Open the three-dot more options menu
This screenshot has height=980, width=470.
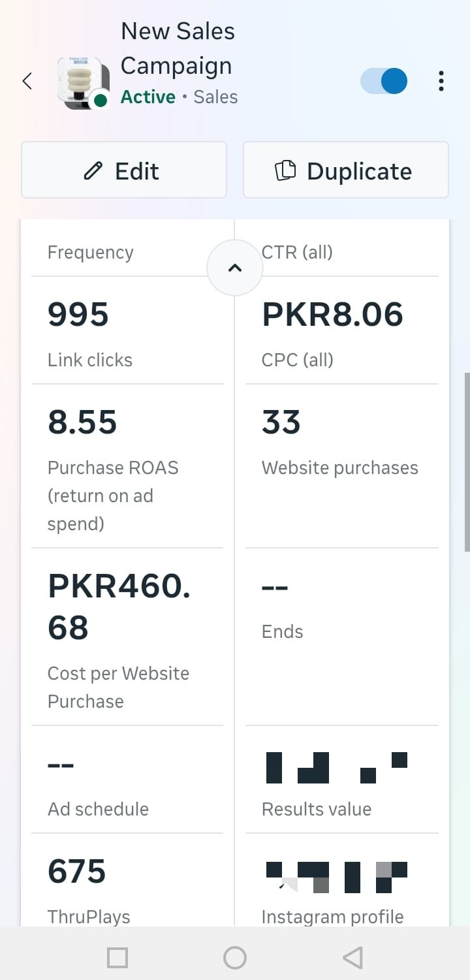coord(441,81)
